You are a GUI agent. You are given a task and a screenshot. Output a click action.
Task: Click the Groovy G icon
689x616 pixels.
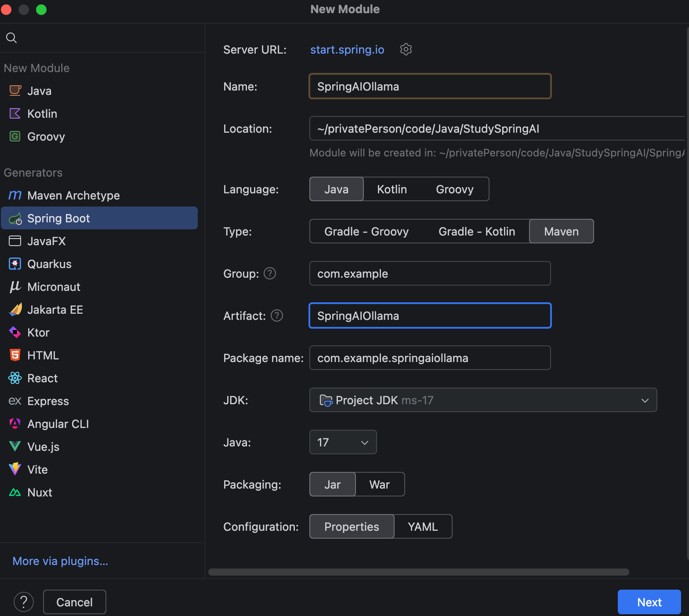(15, 136)
